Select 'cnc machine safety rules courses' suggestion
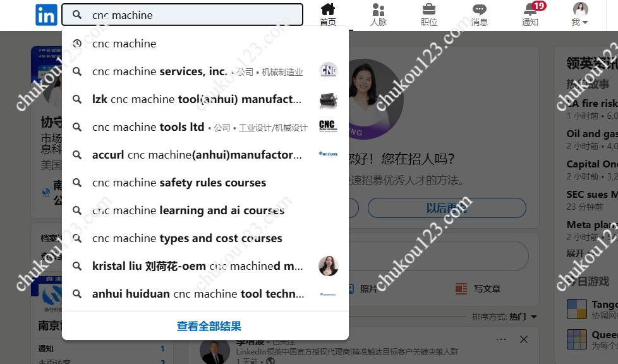The width and height of the screenshot is (618, 364). 179,183
